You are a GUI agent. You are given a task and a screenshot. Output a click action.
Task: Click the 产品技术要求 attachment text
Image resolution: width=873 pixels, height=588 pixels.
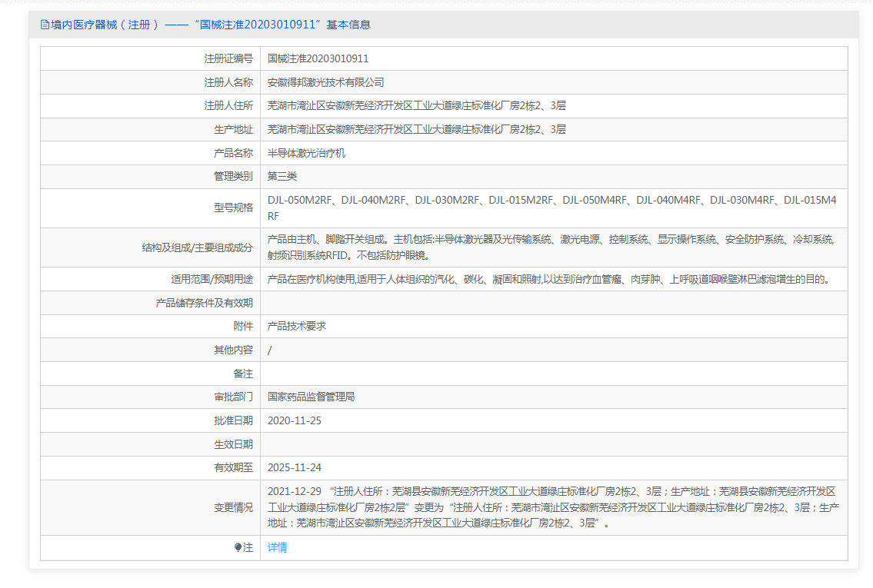(296, 326)
